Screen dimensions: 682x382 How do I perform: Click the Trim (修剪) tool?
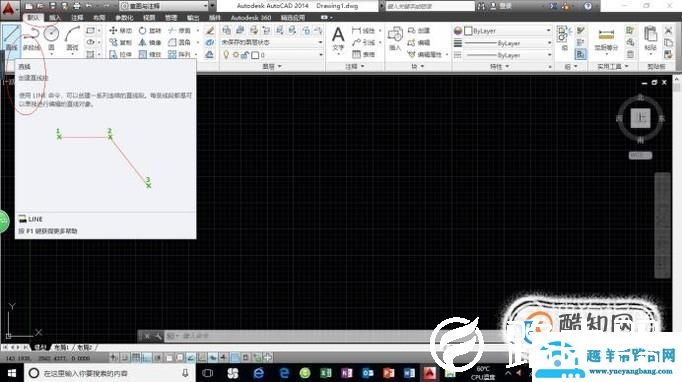coord(180,30)
